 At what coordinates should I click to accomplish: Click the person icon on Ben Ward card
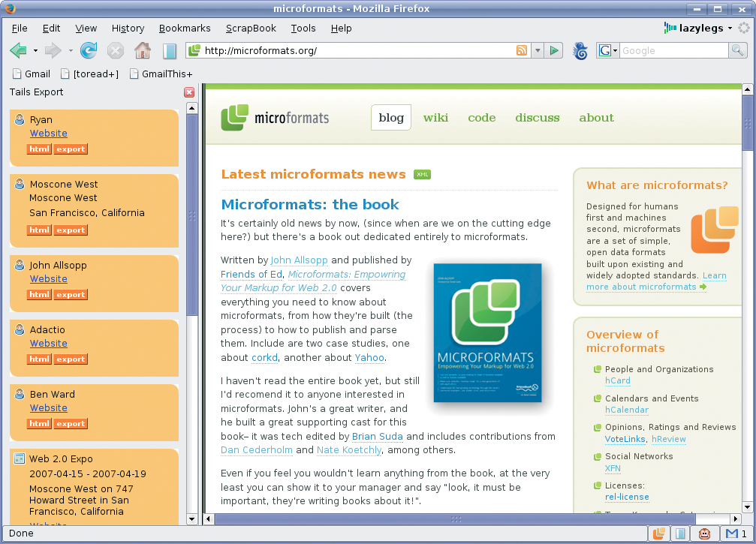[x=20, y=394]
